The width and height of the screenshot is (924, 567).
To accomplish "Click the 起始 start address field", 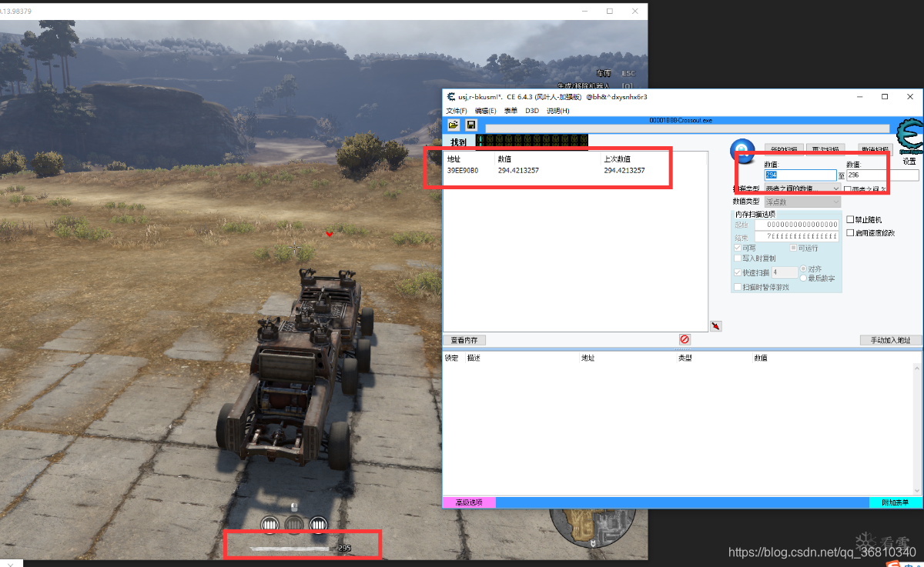I will [796, 225].
